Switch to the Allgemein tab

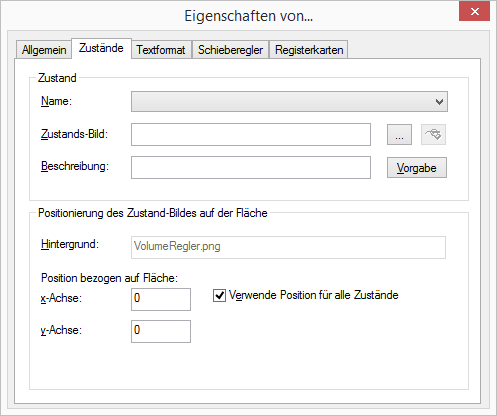pos(44,50)
